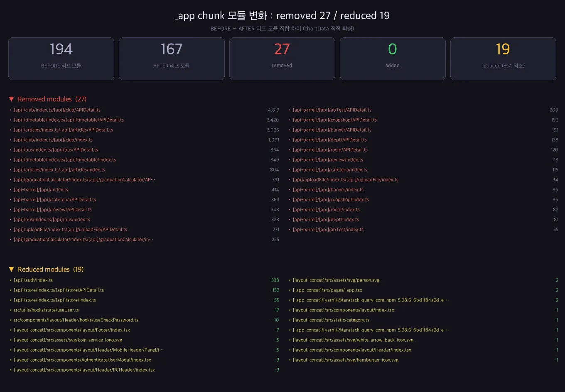The image size is (565, 392).
Task: Select api-barrel cafeteria/APIDetail.ts row
Action: [144, 200]
